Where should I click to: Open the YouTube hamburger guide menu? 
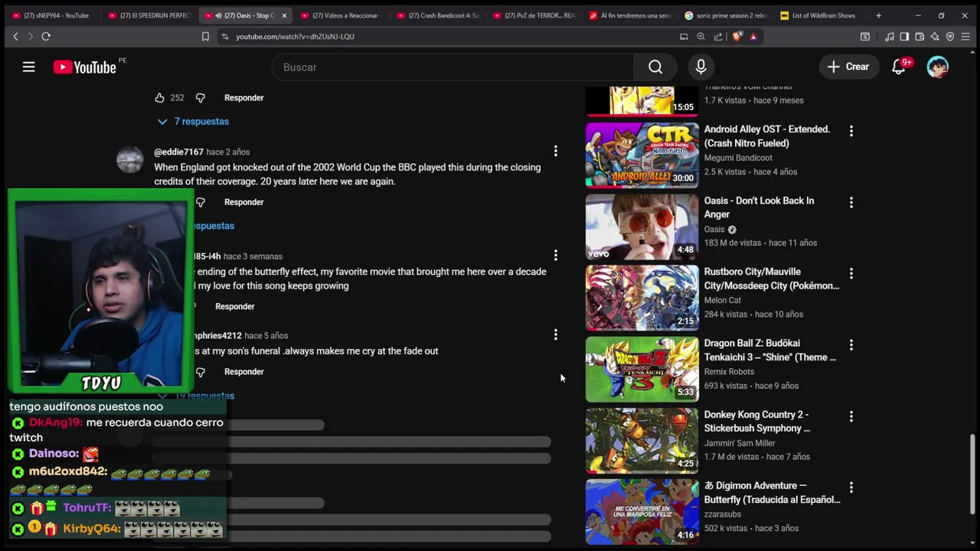28,67
